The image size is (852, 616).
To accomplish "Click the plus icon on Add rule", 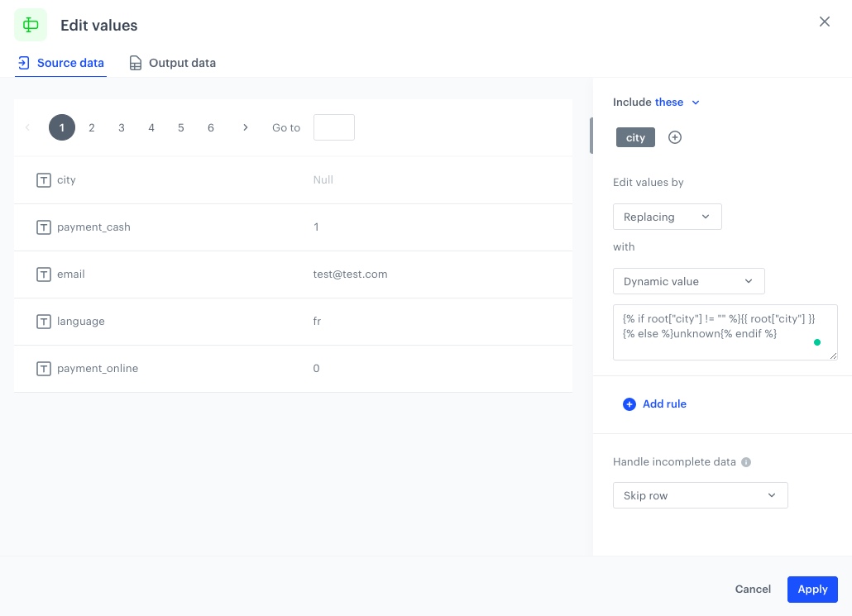I will [629, 404].
